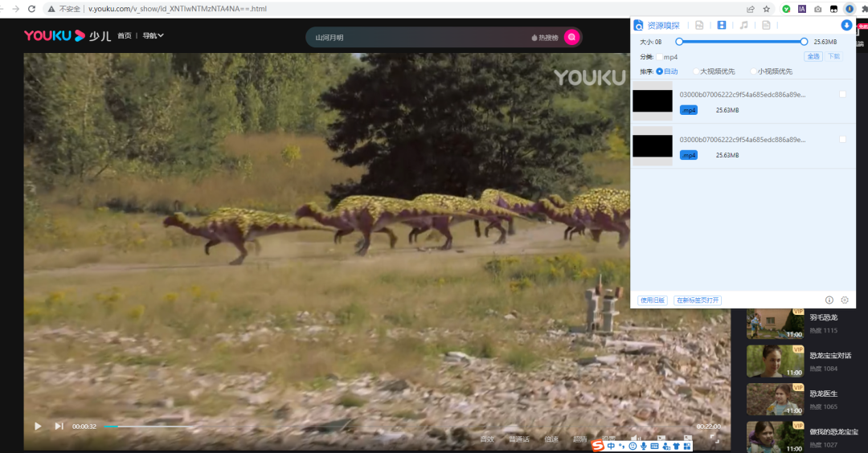
Task: Open the 恐龙医生 video thumbnail
Action: click(x=776, y=398)
